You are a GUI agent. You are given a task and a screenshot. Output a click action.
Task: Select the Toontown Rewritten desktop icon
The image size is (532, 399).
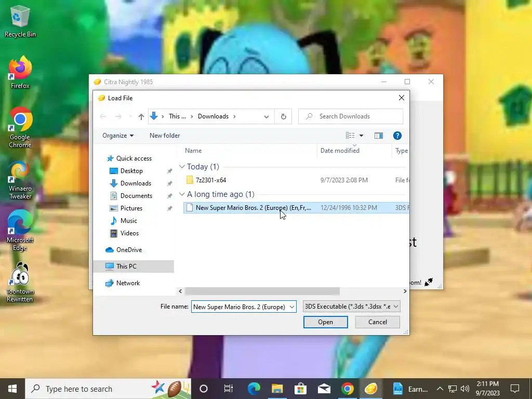tap(20, 282)
